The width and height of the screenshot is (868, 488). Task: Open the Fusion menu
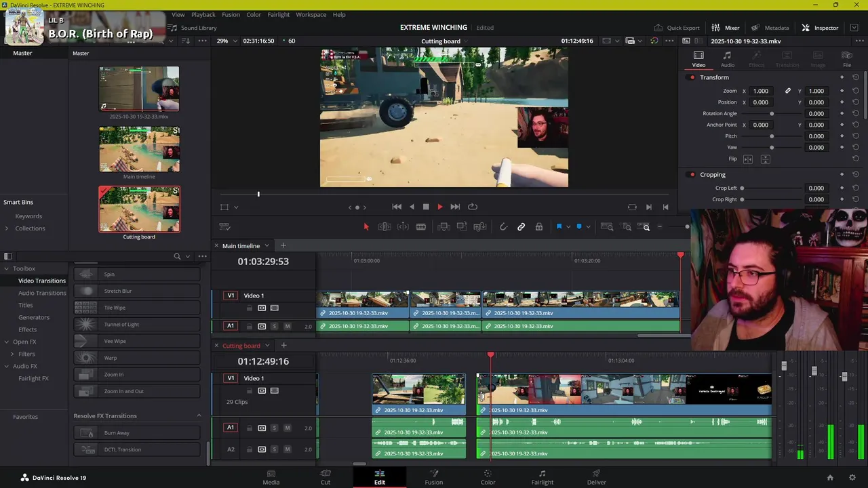231,14
